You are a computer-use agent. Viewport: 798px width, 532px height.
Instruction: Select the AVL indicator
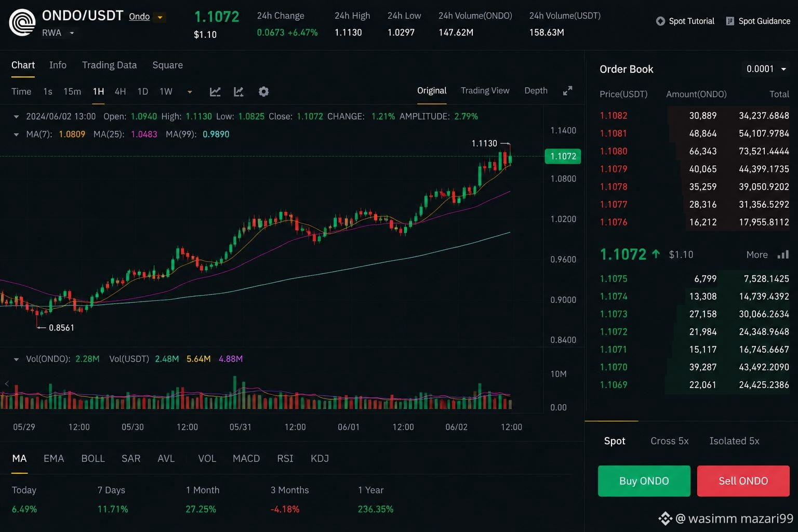click(166, 458)
